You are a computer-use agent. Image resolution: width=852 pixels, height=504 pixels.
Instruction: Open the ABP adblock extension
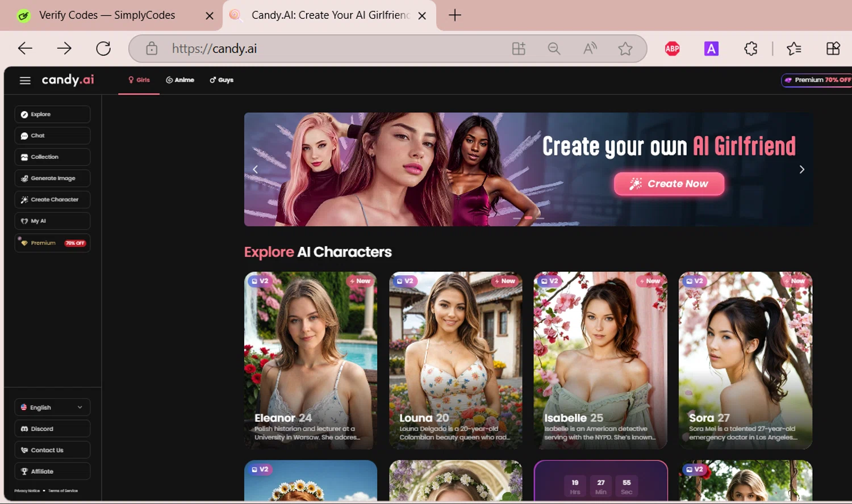(673, 49)
